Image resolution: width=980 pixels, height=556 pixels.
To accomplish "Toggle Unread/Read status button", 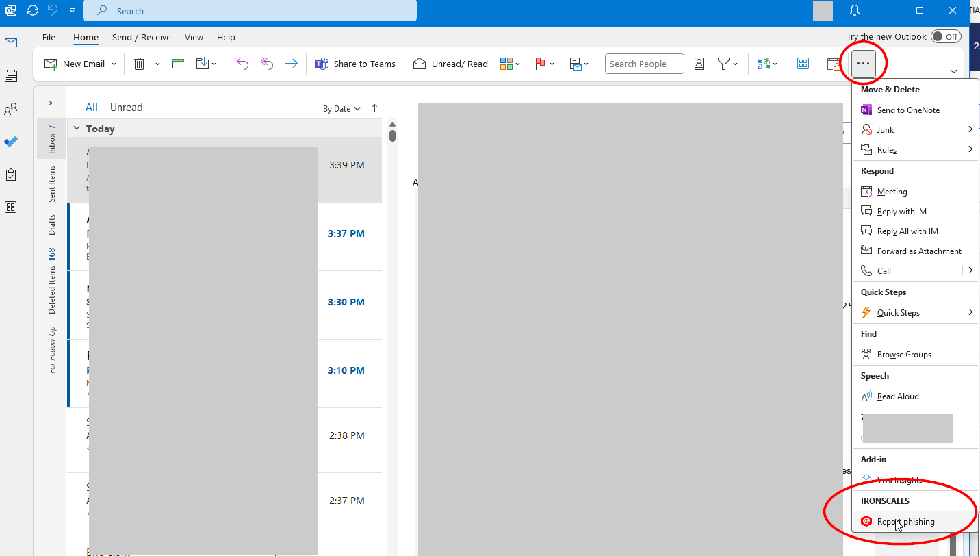I will (450, 64).
